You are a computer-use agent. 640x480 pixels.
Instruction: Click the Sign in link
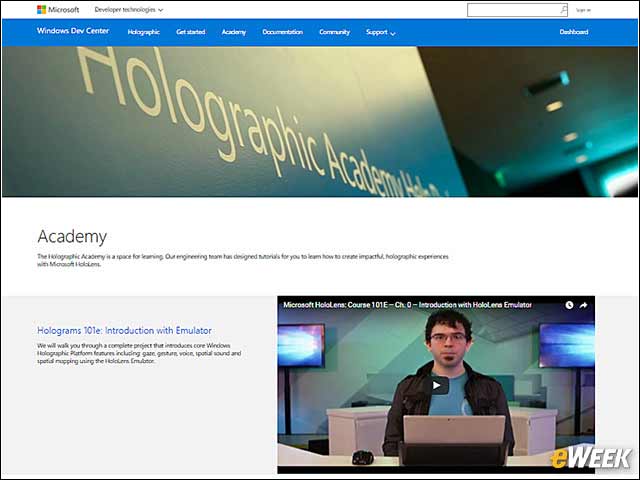point(583,10)
